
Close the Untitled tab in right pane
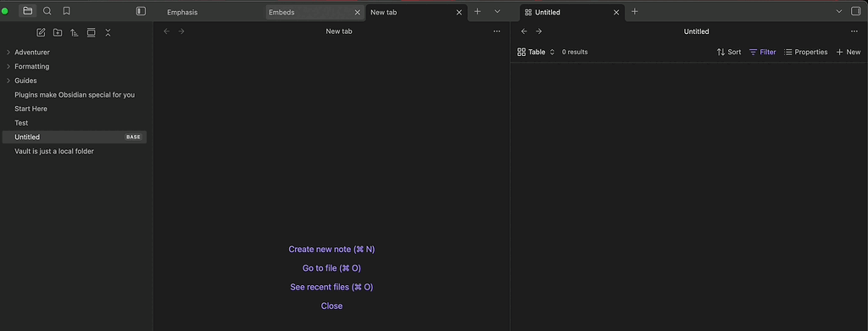pos(617,12)
